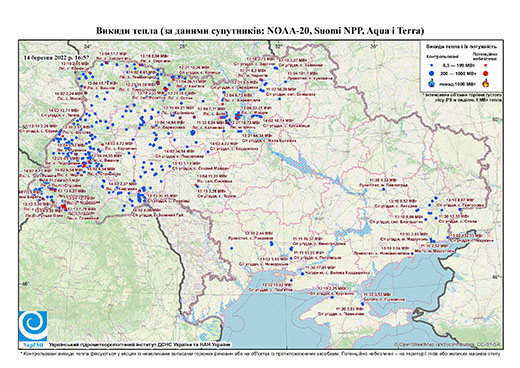Open the OpenStreetMap contributors attribution
This screenshot has height=368, width=520.
pyautogui.click(x=448, y=344)
